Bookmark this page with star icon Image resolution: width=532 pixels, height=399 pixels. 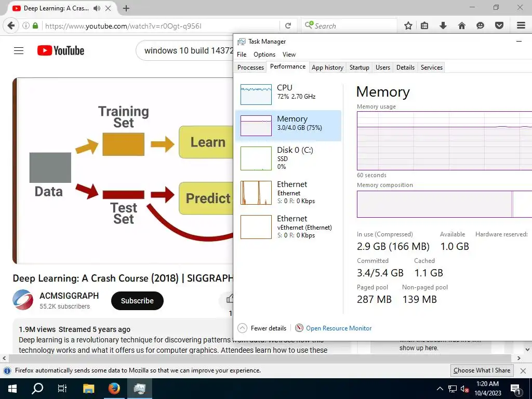[408, 26]
